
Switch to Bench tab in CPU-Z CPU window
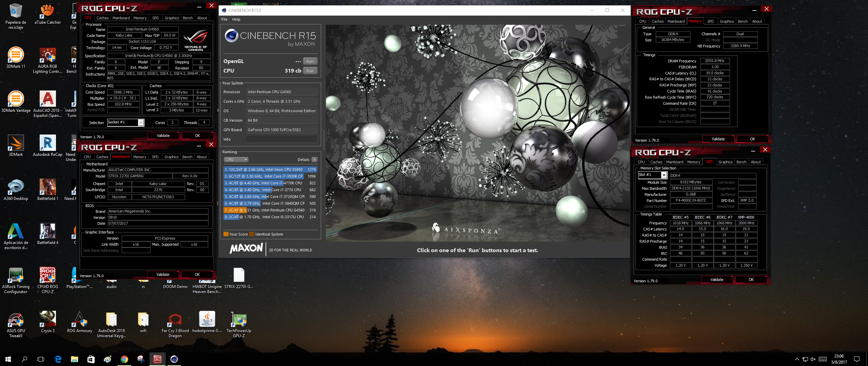coord(188,18)
